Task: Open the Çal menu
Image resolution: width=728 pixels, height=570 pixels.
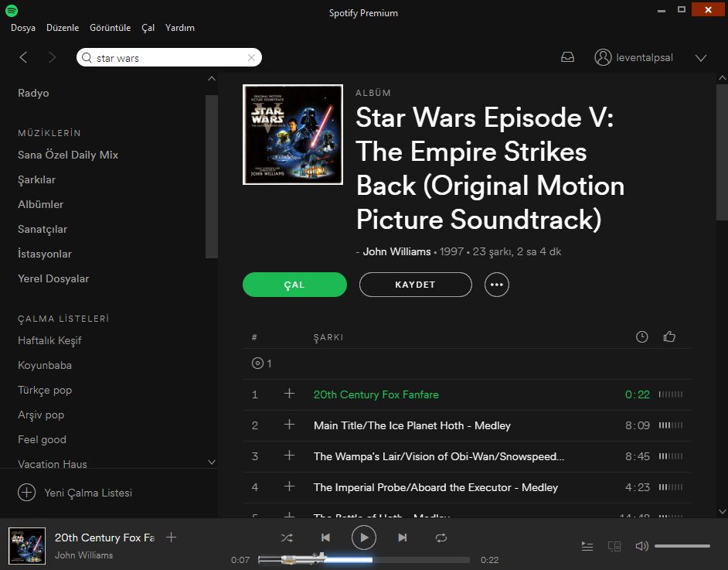Action: point(148,28)
